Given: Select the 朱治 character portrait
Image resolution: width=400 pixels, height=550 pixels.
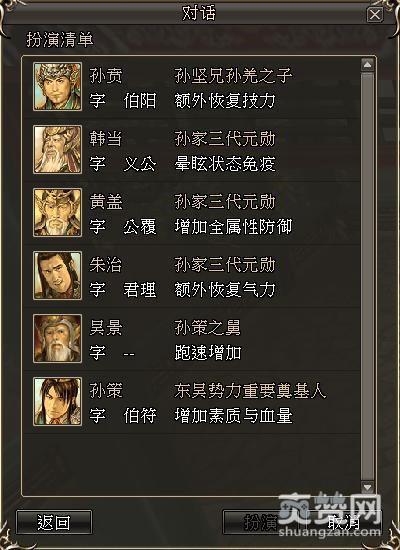Looking at the screenshot, I should (58, 275).
